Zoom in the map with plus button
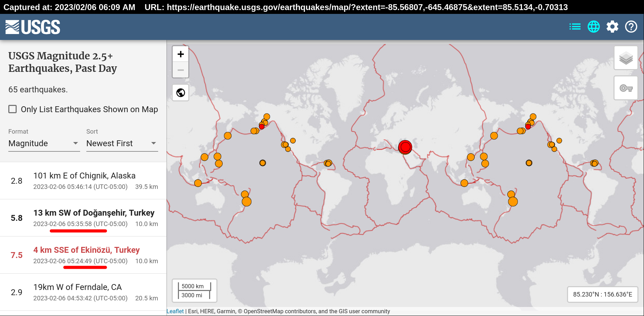644x316 pixels. (181, 54)
